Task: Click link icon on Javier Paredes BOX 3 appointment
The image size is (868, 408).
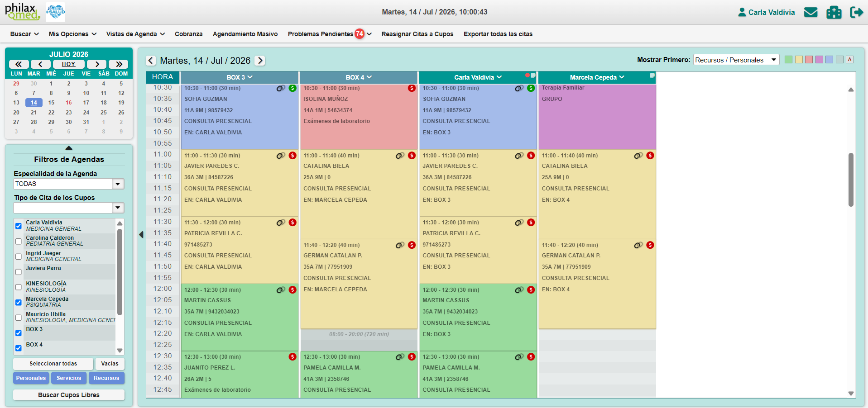Action: [x=281, y=156]
